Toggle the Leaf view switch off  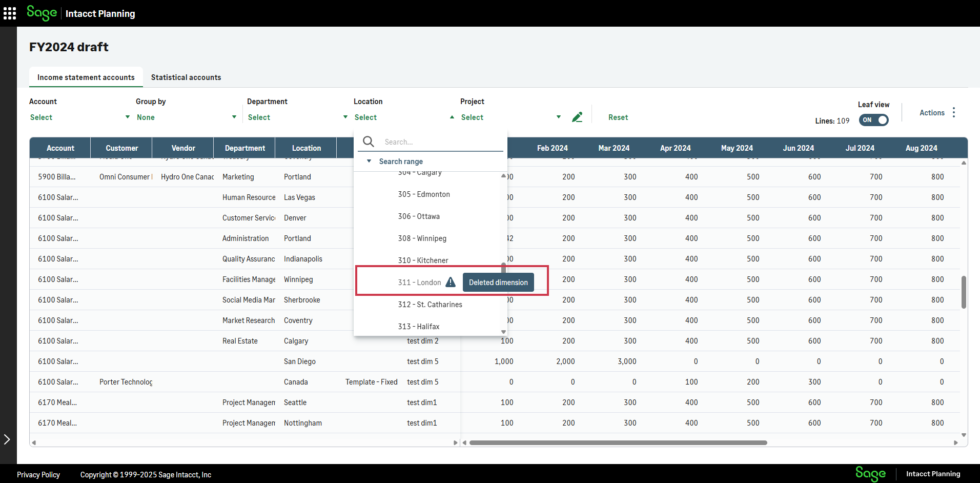[874, 120]
